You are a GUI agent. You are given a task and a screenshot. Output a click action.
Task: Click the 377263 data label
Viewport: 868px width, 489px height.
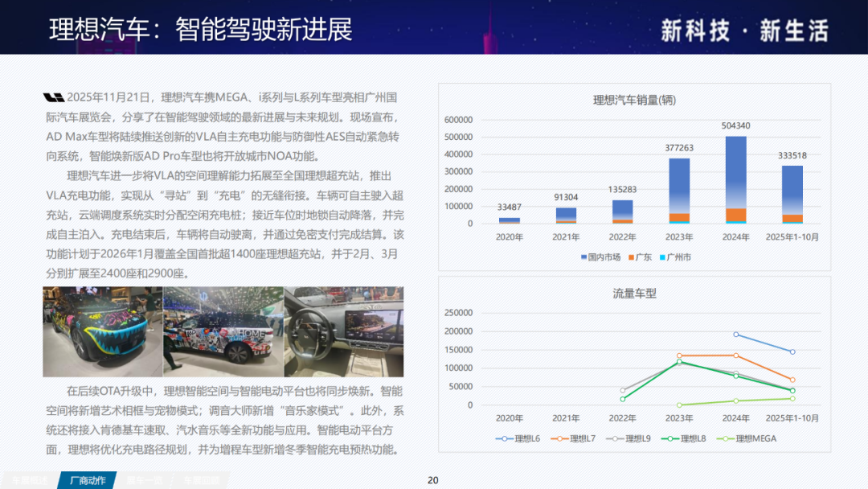[x=679, y=148]
